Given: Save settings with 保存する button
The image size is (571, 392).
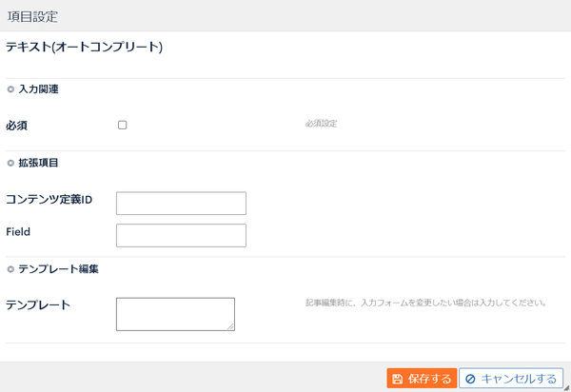Looking at the screenshot, I should tap(422, 379).
